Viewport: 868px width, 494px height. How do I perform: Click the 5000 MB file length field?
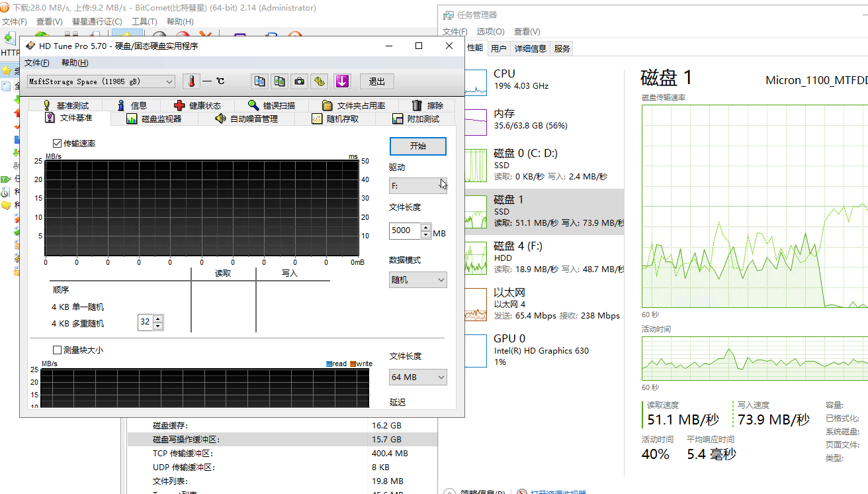(x=404, y=231)
